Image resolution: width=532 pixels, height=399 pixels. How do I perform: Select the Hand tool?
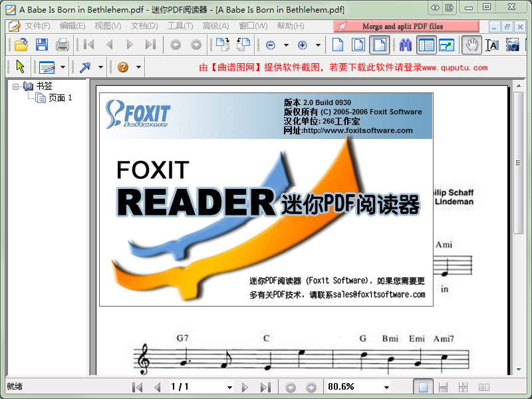point(471,45)
